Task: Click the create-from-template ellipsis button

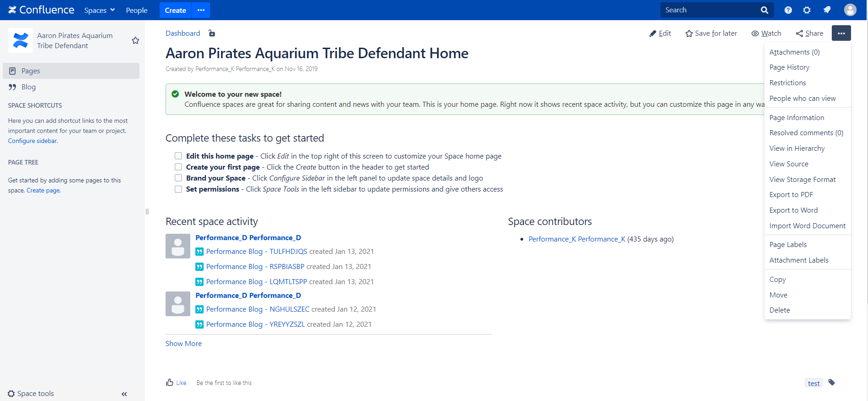Action: pyautogui.click(x=201, y=10)
